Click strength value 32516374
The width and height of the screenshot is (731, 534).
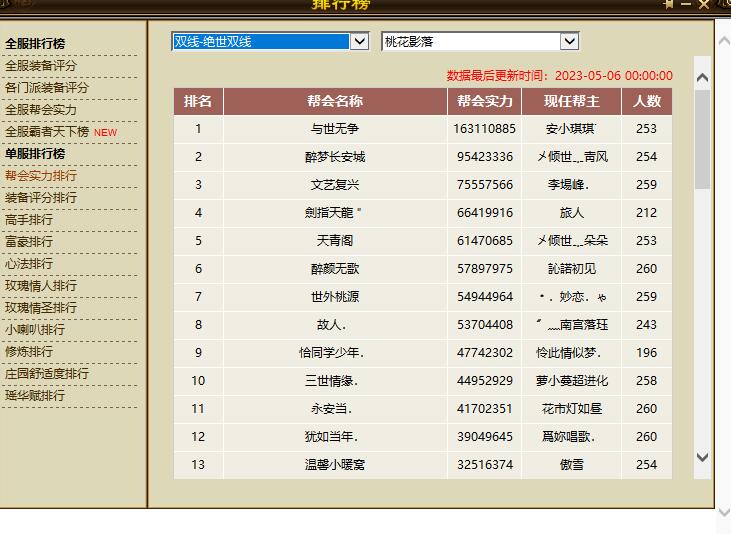[x=484, y=465]
